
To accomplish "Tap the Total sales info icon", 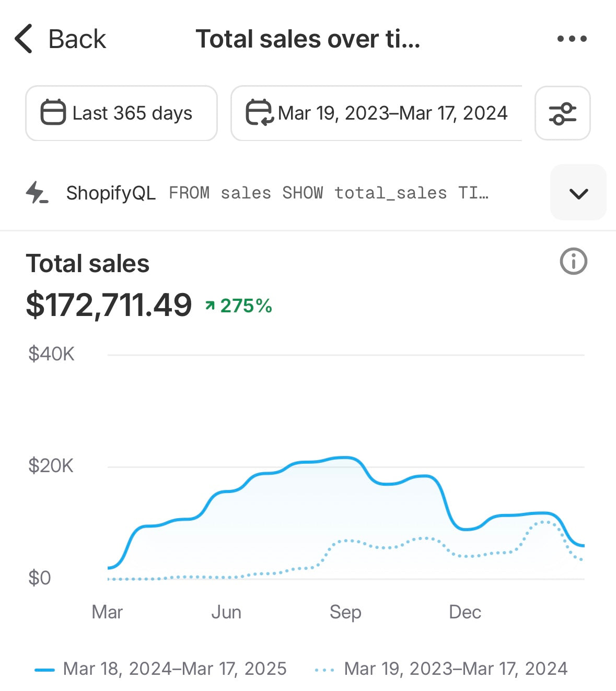I will coord(573,261).
